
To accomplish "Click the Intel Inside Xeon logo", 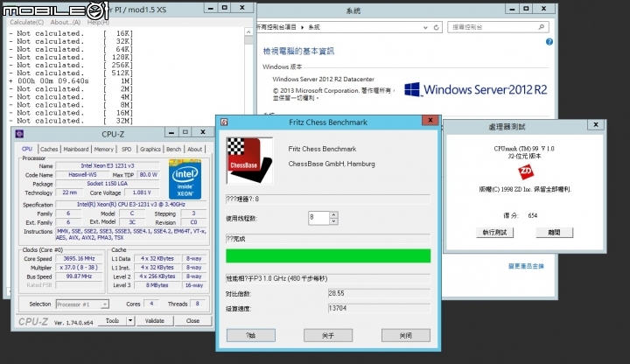I will (x=185, y=179).
